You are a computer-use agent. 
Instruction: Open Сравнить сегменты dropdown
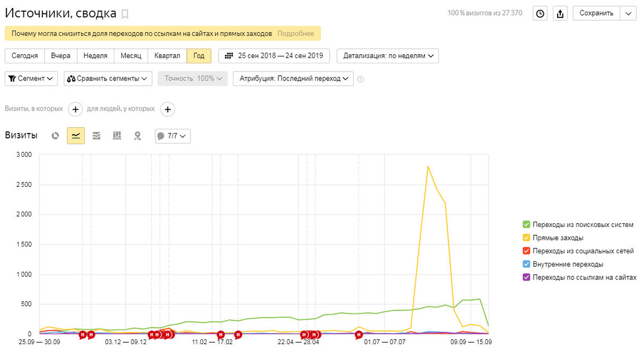(x=108, y=78)
